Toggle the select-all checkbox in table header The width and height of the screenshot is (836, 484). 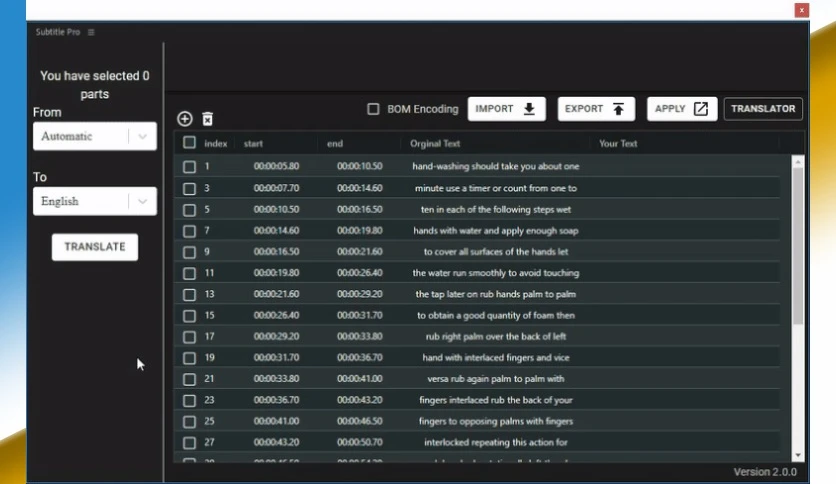189,142
